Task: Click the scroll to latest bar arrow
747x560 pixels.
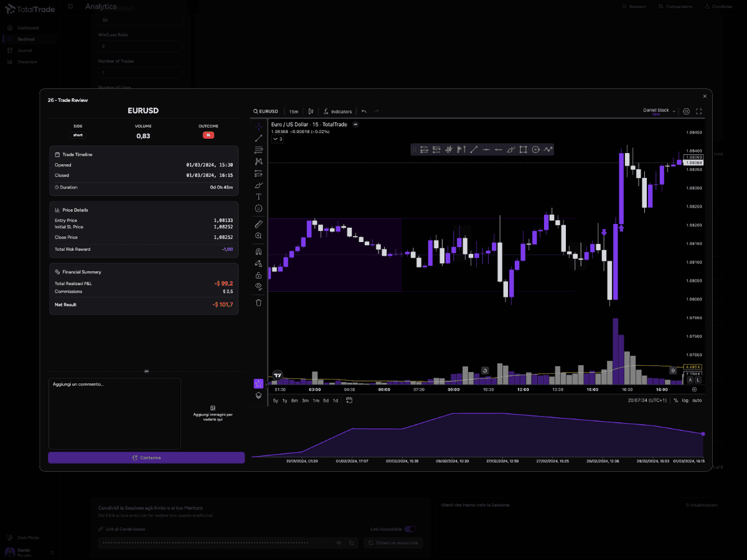Action: pos(673,370)
